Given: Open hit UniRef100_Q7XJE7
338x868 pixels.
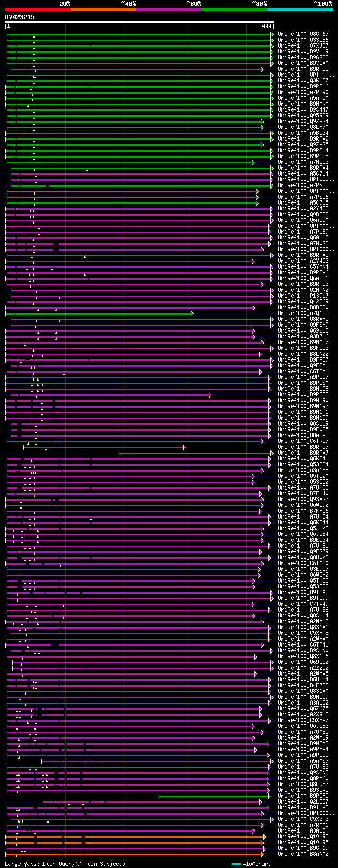Looking at the screenshot, I should pyautogui.click(x=303, y=46).
